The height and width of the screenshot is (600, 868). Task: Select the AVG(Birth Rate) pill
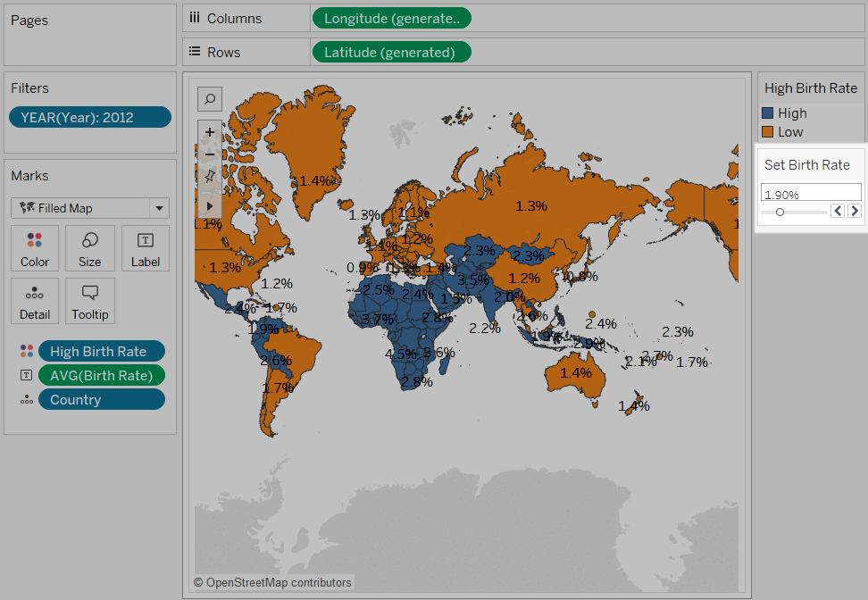click(102, 375)
